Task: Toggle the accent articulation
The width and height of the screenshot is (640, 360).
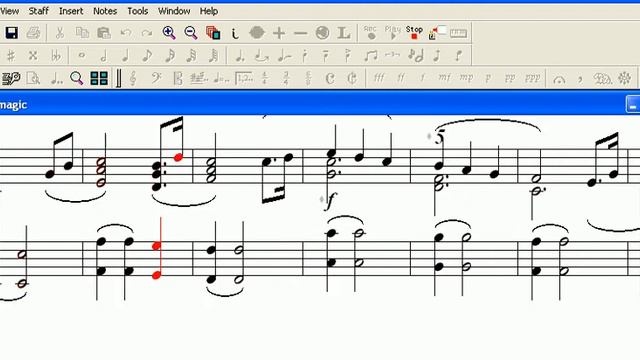Action: (x=347, y=56)
